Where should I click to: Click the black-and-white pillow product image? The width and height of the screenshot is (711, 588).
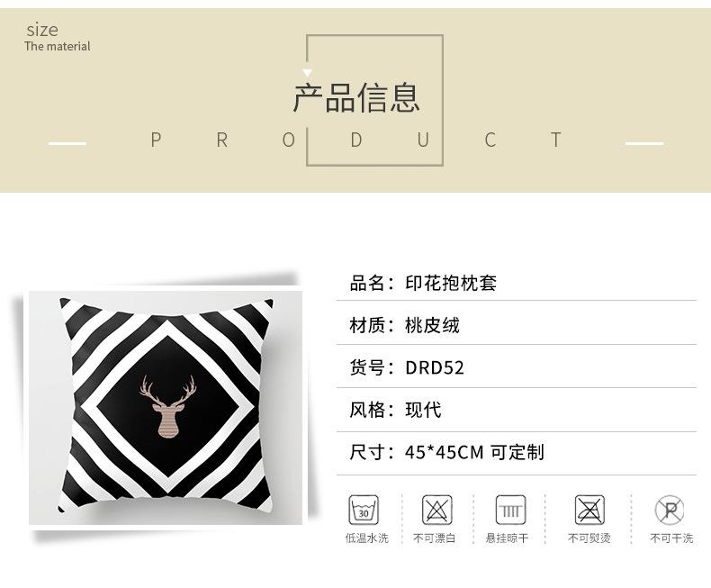[x=166, y=407]
